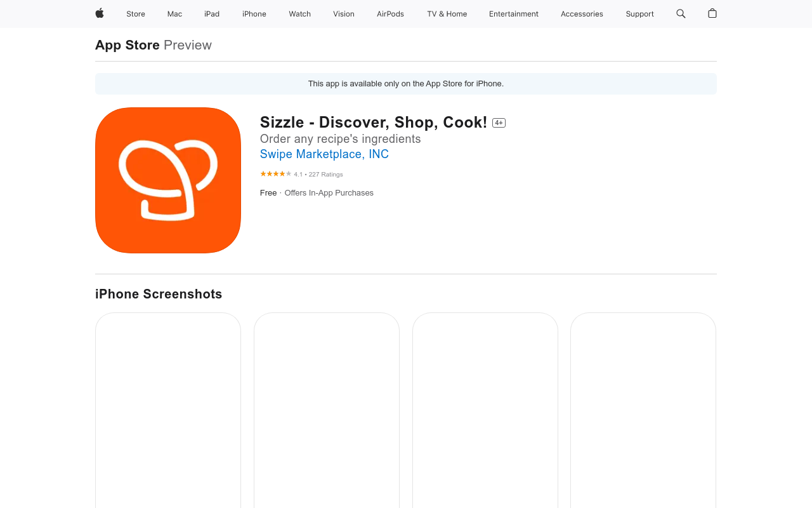Image resolution: width=812 pixels, height=508 pixels.
Task: Click the 'Preview' text beside App Store
Action: pyautogui.click(x=188, y=45)
